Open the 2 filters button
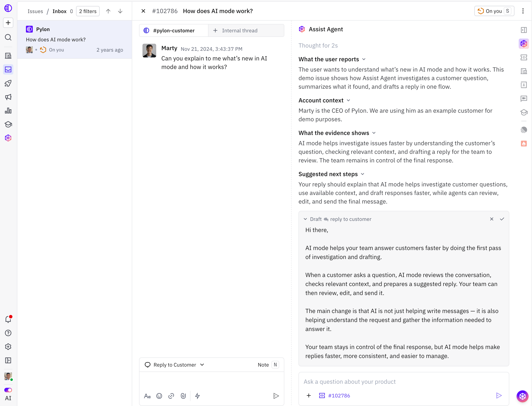 [88, 11]
